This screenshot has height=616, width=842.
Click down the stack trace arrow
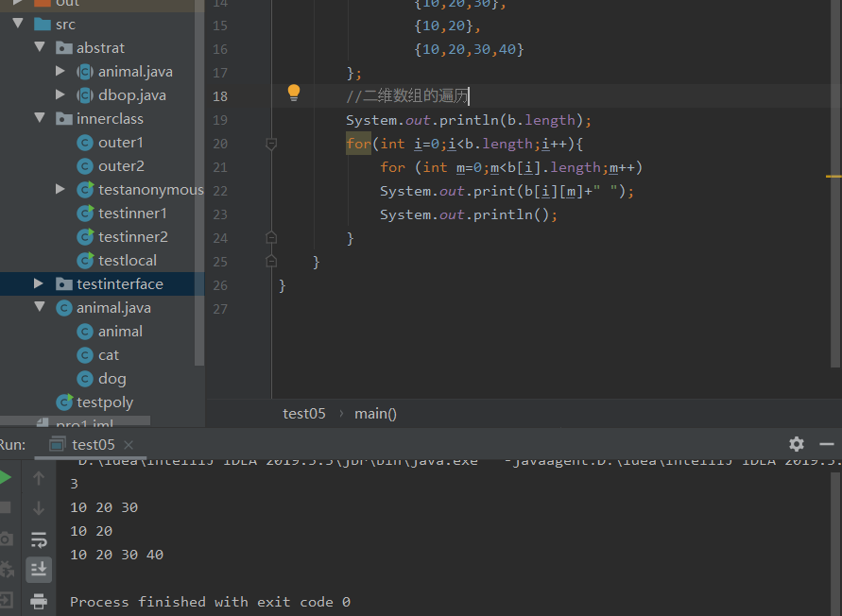pyautogui.click(x=39, y=508)
